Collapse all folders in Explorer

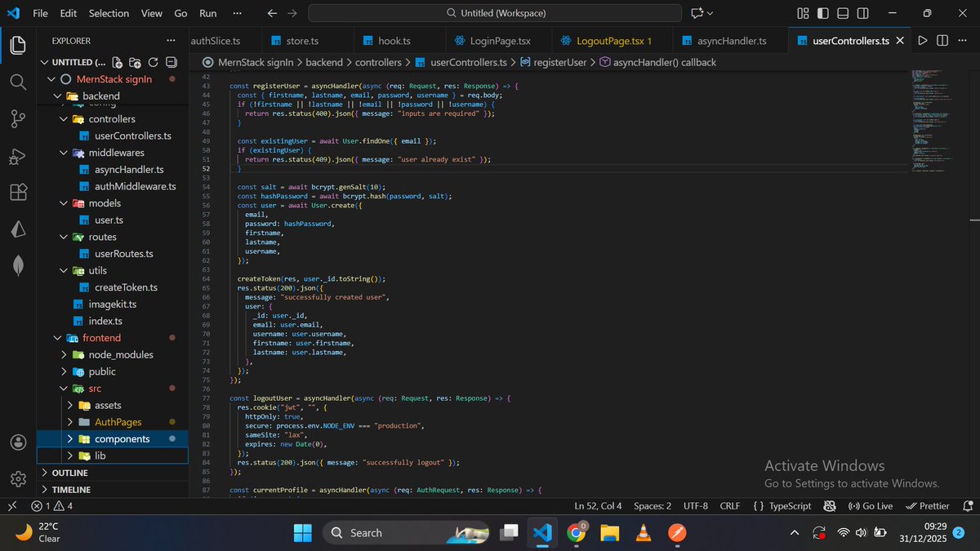tap(171, 62)
